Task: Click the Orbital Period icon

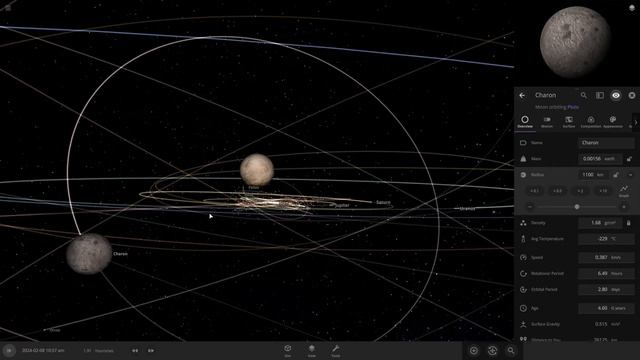Action: pyautogui.click(x=523, y=289)
